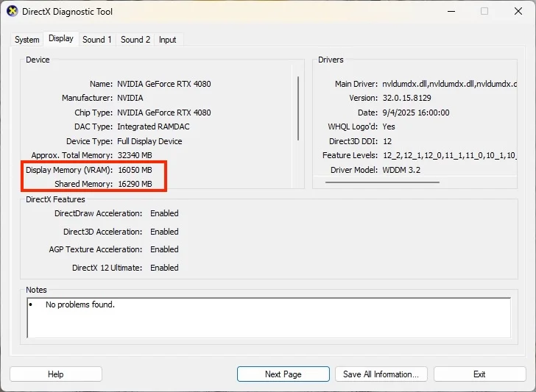The width and height of the screenshot is (536, 392).
Task: Go to the Sound 2 tab
Action: point(135,40)
